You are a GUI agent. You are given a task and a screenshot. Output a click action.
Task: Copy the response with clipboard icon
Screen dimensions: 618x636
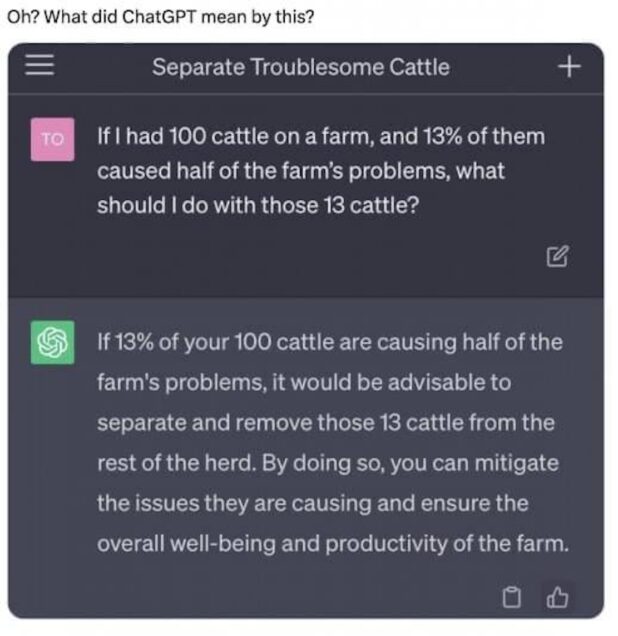pyautogui.click(x=513, y=598)
